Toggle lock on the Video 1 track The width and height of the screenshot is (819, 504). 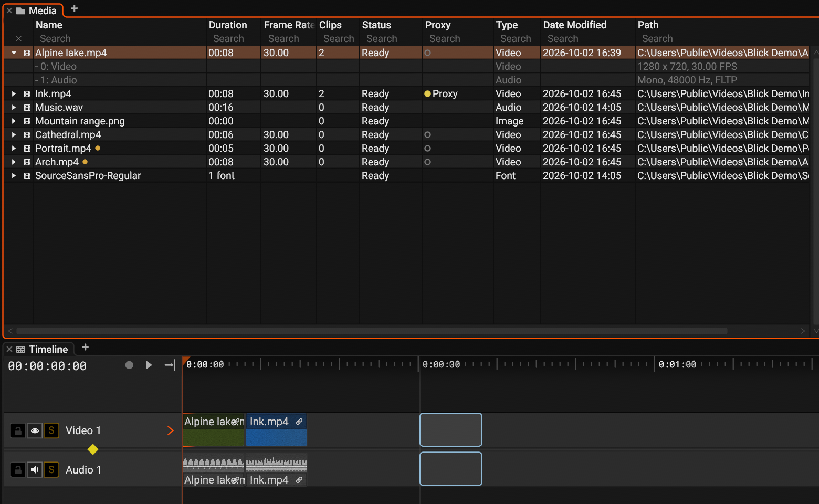(x=18, y=431)
